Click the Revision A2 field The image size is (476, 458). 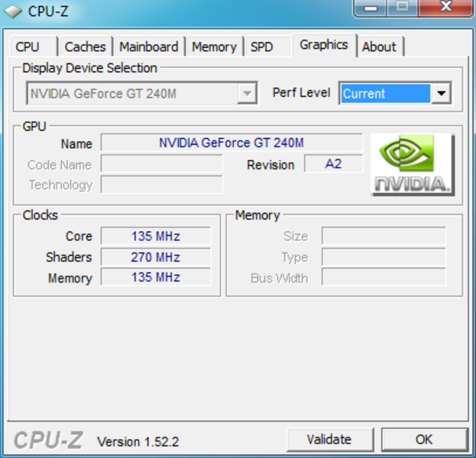point(334,164)
